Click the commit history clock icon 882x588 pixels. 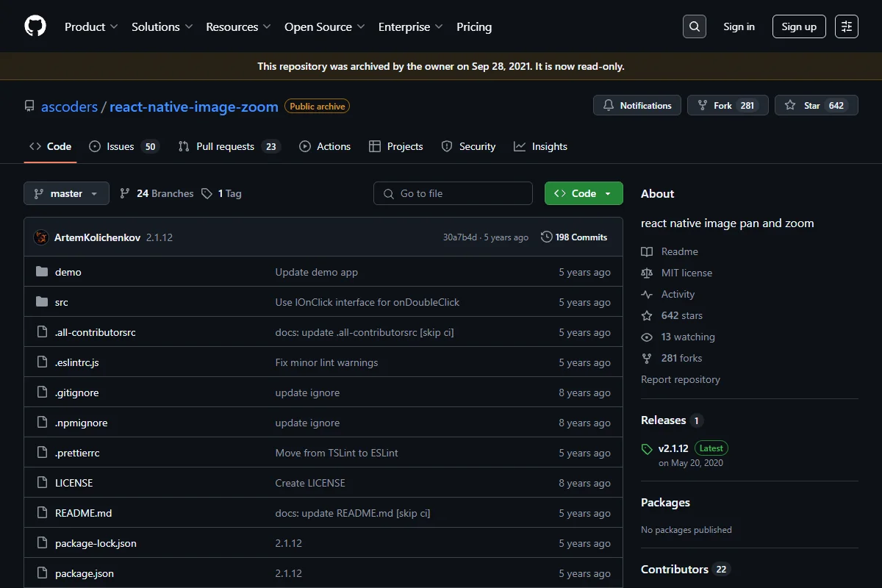tap(546, 237)
